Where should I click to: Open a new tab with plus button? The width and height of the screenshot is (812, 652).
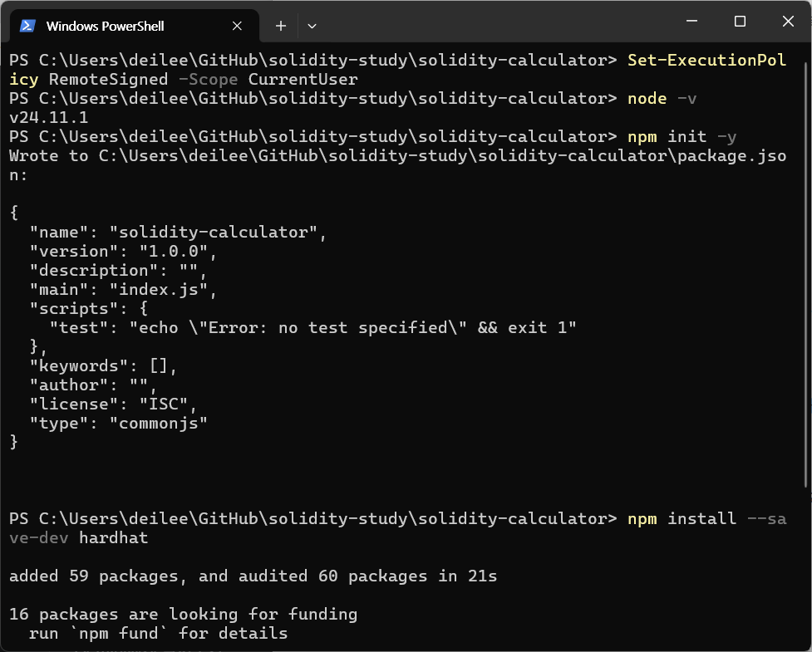tap(281, 26)
